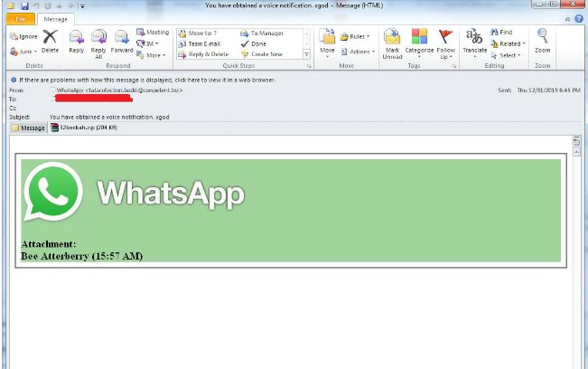This screenshot has width=588, height=369.
Task: Open the Quick Steps dialog launcher
Action: (309, 66)
